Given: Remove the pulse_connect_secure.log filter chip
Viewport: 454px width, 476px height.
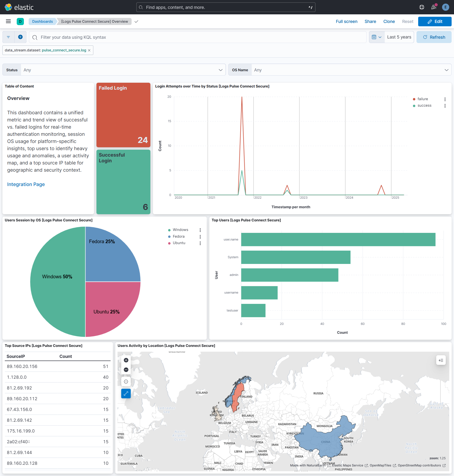Looking at the screenshot, I should 89,50.
